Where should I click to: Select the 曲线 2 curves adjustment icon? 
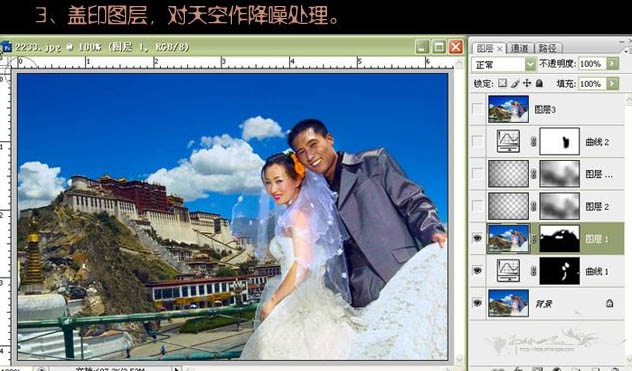tap(508, 141)
